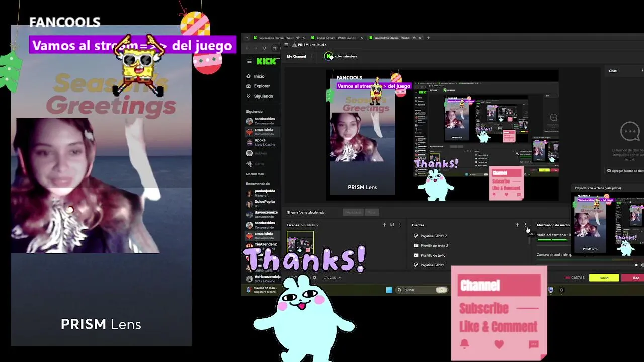Screen dimensions: 644x362
Task: Open the Sin Título scene collection dropdown
Action: 310,225
